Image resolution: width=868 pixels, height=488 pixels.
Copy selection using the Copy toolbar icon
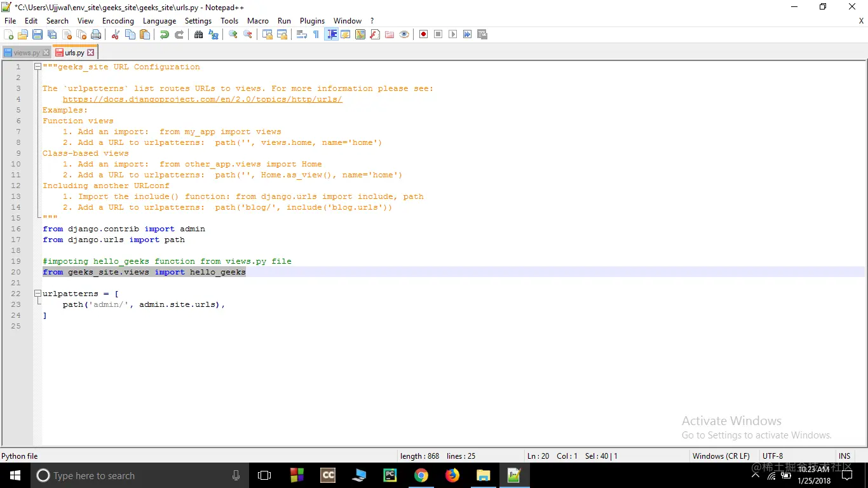click(x=130, y=34)
